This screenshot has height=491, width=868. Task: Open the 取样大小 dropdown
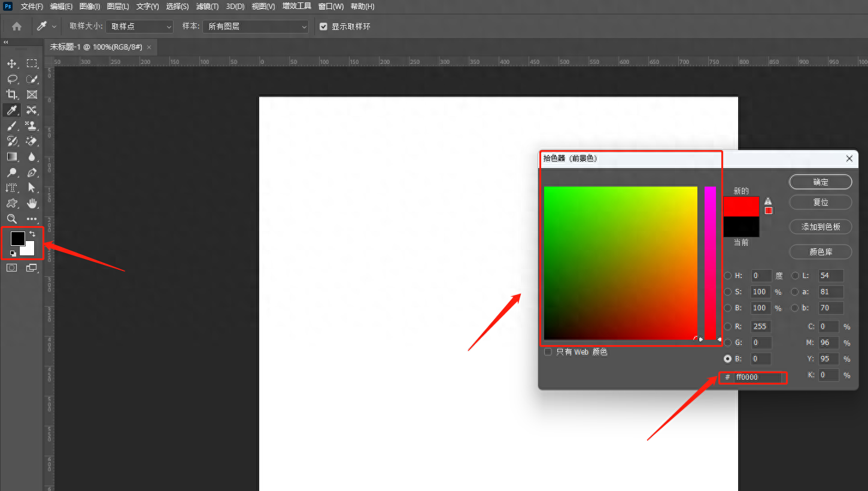(x=139, y=26)
